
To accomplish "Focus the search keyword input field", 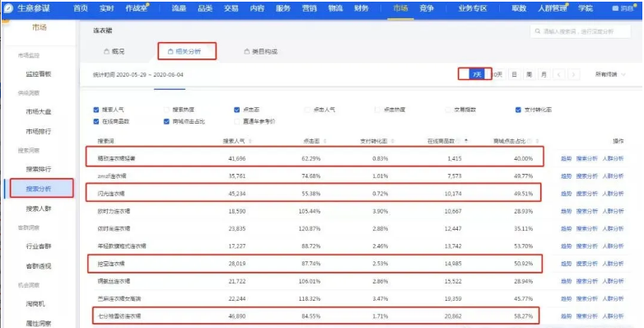I will (581, 31).
